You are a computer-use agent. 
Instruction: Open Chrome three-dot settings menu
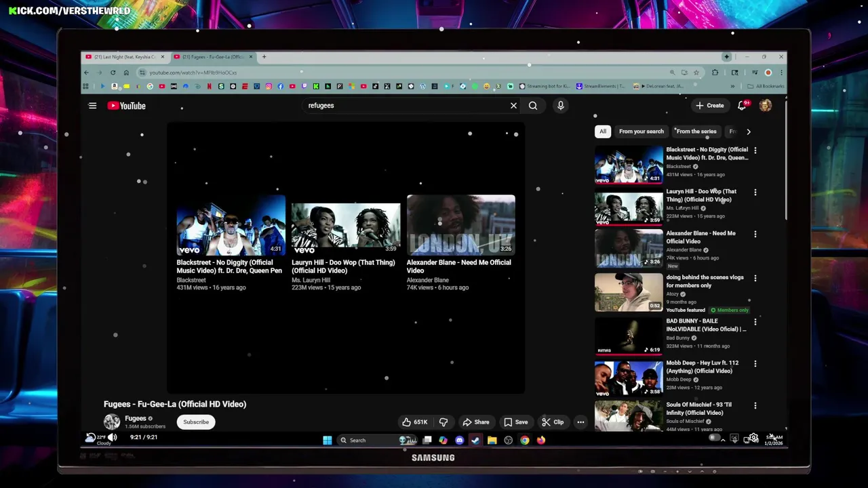coord(781,73)
